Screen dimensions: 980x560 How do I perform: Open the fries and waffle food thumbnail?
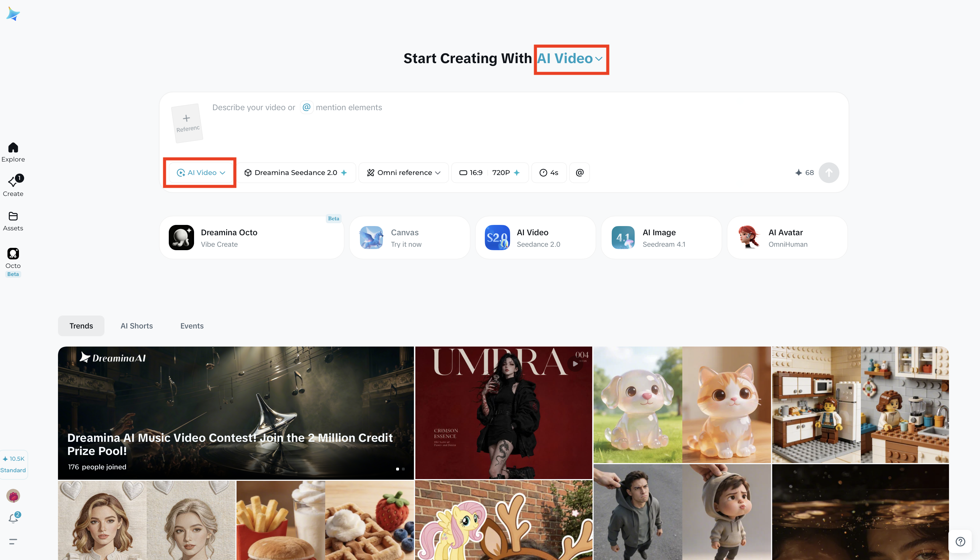pos(325,520)
